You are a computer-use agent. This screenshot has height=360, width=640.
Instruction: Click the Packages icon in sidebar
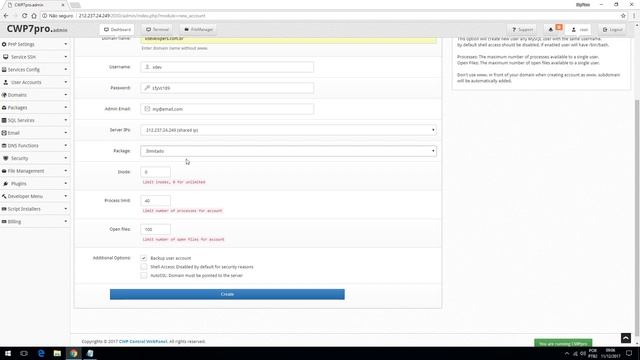[4, 107]
